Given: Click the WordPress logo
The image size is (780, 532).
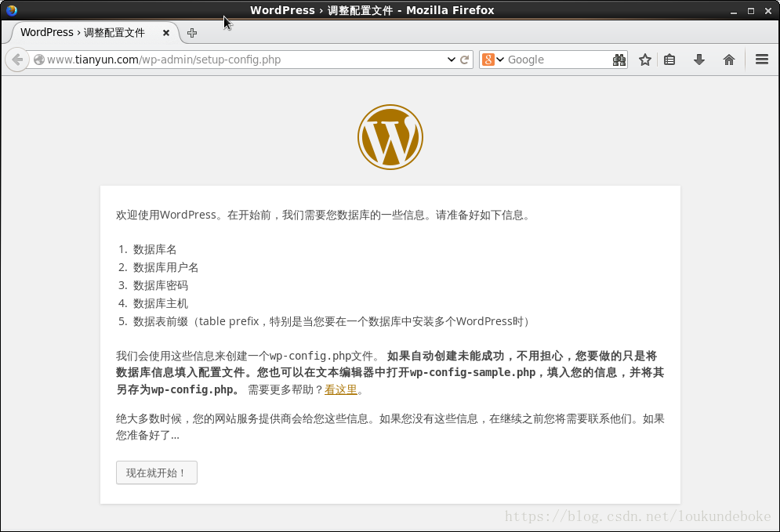Looking at the screenshot, I should (390, 137).
